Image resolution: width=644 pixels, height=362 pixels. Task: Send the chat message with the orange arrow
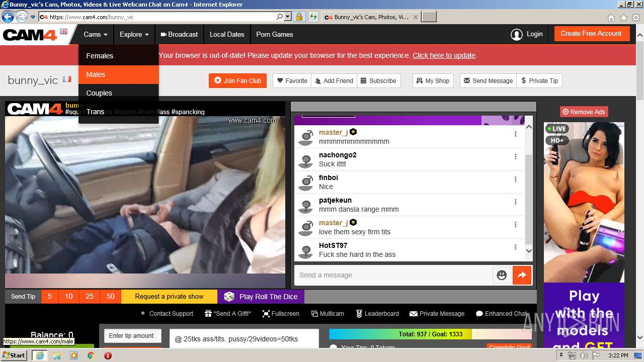point(522,275)
